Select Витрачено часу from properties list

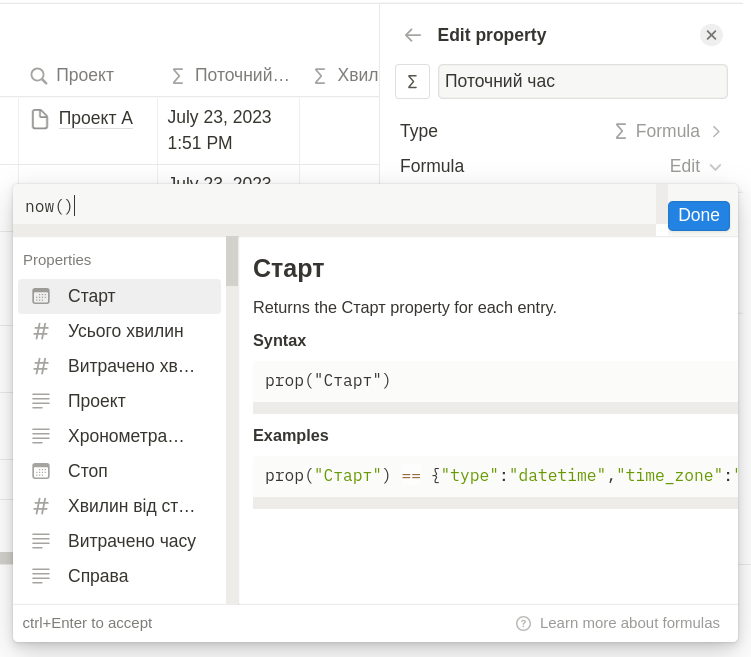[131, 541]
